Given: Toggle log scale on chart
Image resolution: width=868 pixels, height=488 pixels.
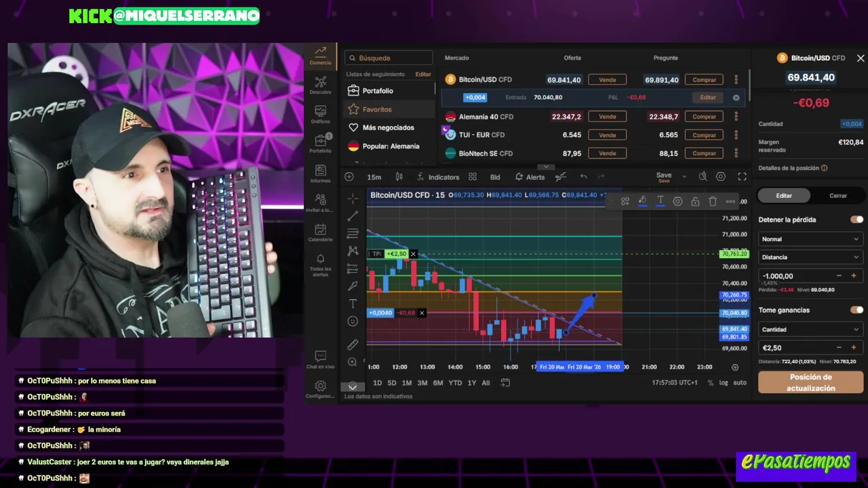Looking at the screenshot, I should click(724, 383).
